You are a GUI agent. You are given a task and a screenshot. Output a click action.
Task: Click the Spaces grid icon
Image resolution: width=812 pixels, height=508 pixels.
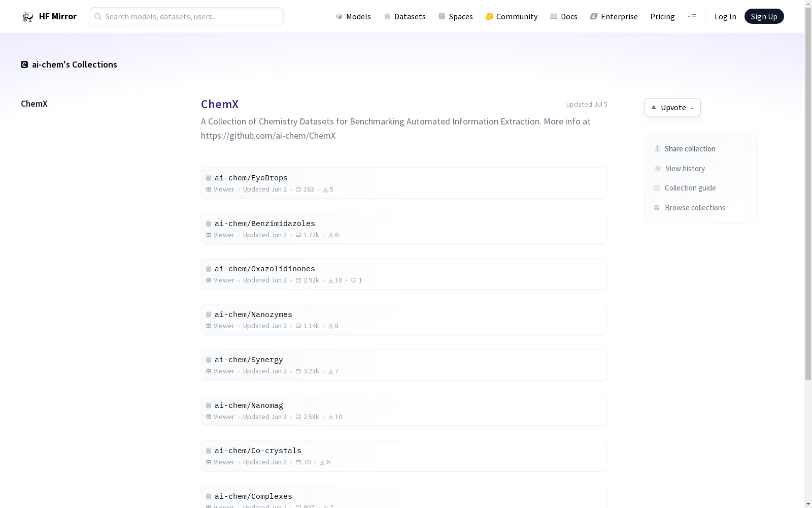tap(442, 17)
